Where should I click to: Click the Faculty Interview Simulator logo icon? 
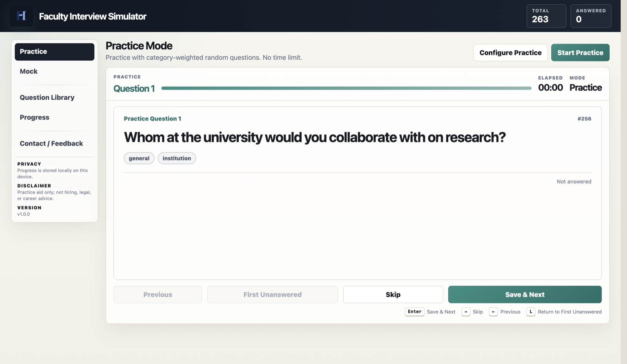pos(21,16)
